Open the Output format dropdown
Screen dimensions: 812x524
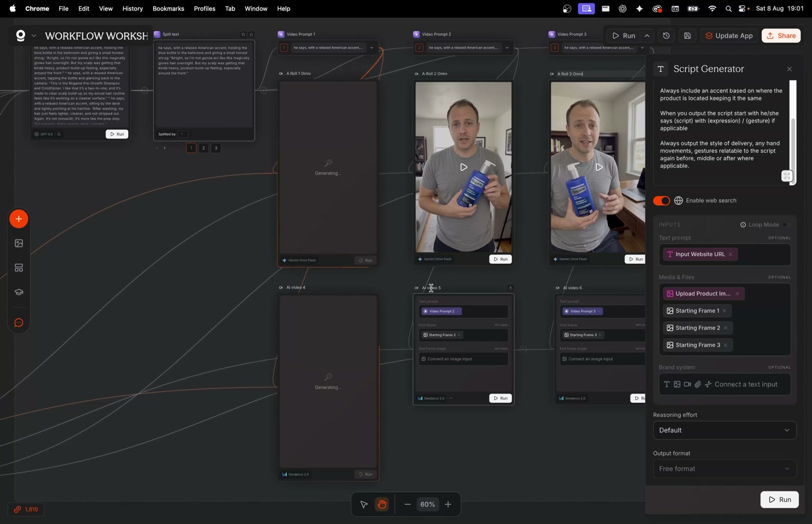coord(724,468)
